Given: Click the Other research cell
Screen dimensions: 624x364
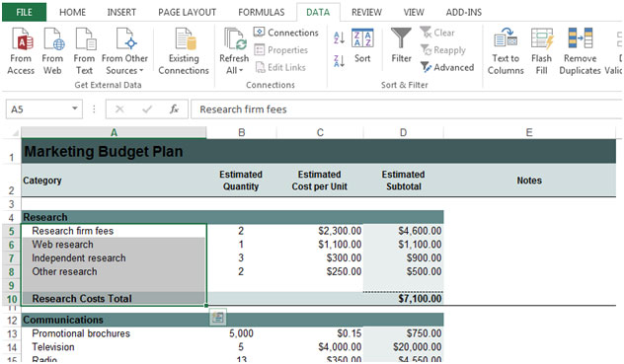Looking at the screenshot, I should tap(114, 271).
